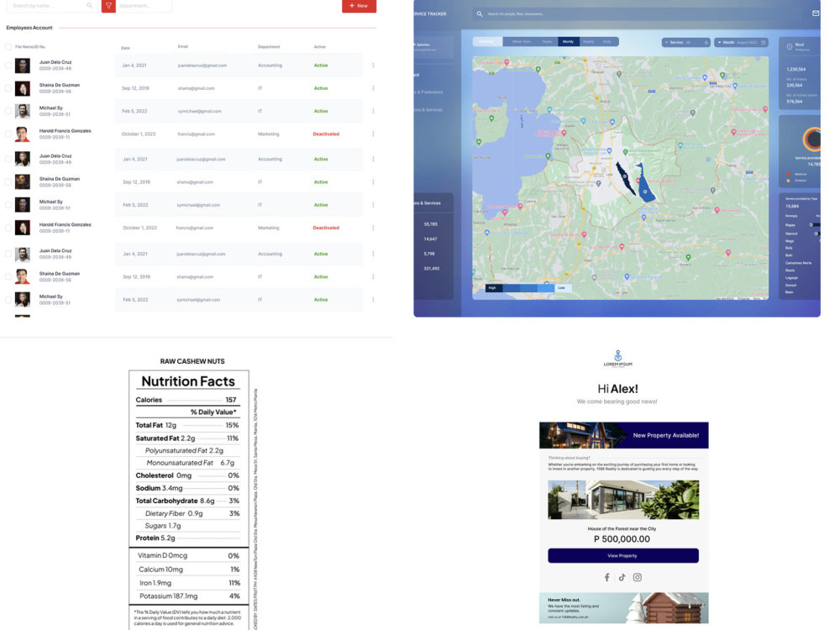Adjust the Ragay slider handle
Viewport: 840px width, 630px height.
811,225
